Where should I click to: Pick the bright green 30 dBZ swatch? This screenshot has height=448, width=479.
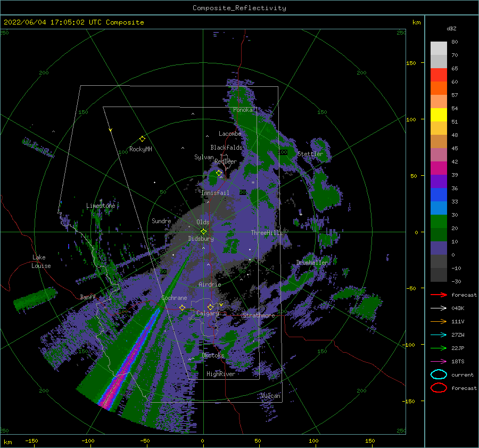point(439,222)
